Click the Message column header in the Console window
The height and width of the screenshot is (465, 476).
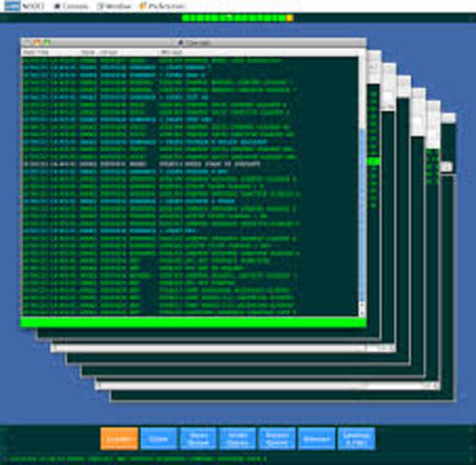(172, 52)
